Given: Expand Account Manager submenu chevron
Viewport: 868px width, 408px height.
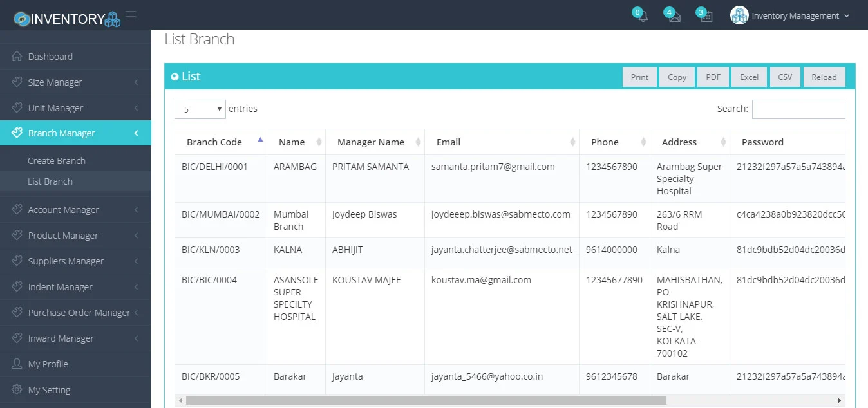Looking at the screenshot, I should (x=137, y=210).
